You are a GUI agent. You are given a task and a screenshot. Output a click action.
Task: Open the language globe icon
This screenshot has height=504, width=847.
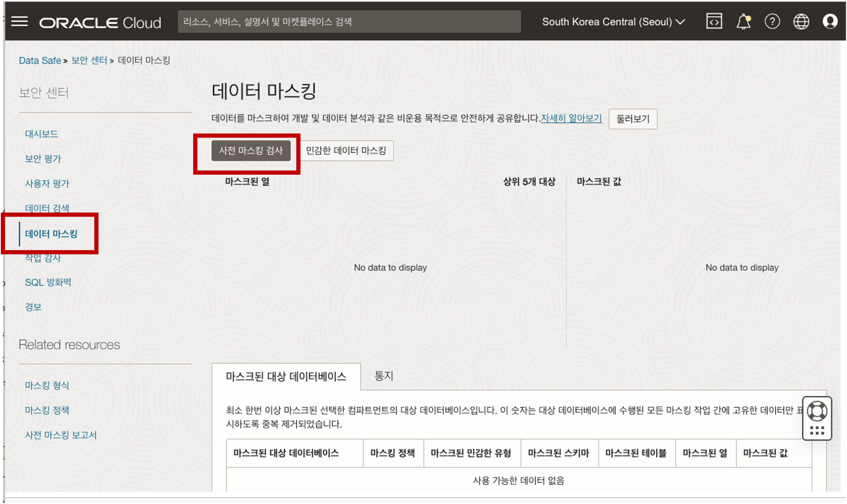tap(801, 22)
